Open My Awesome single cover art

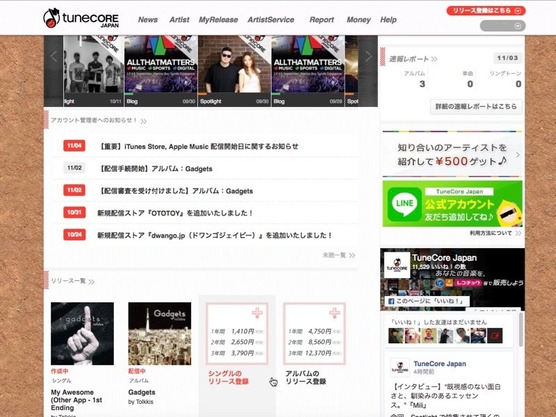[x=82, y=333]
